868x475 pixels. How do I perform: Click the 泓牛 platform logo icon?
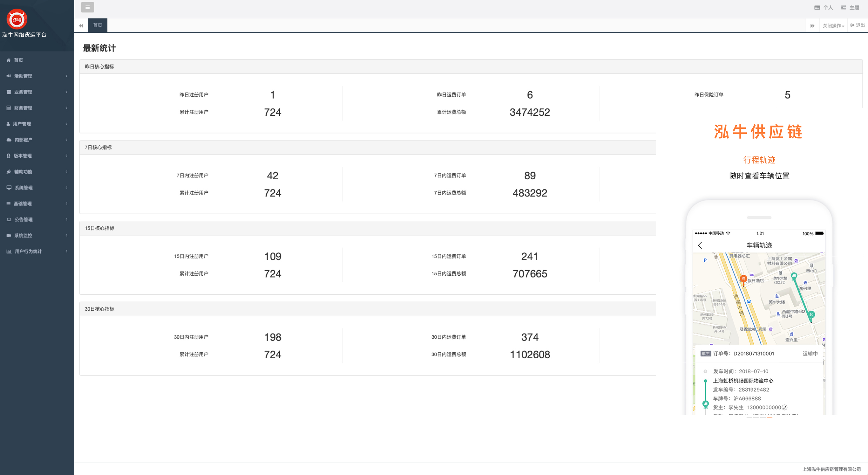[x=17, y=19]
